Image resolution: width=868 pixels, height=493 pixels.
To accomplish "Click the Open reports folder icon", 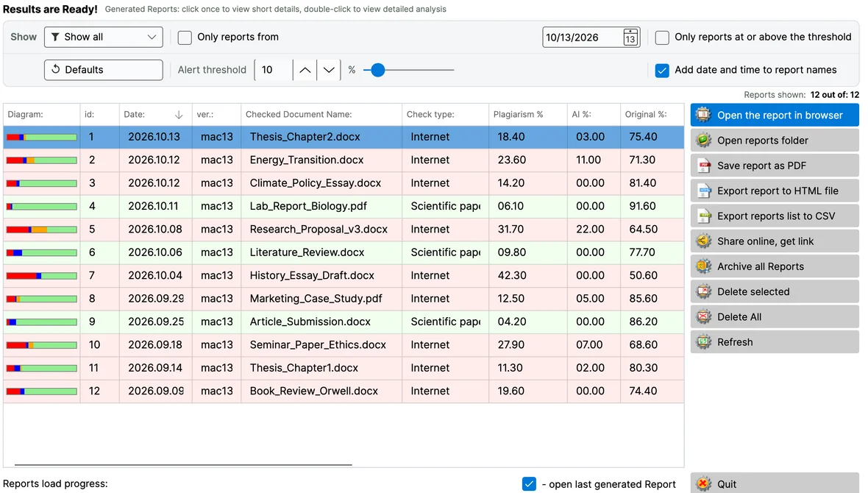I will 703,140.
